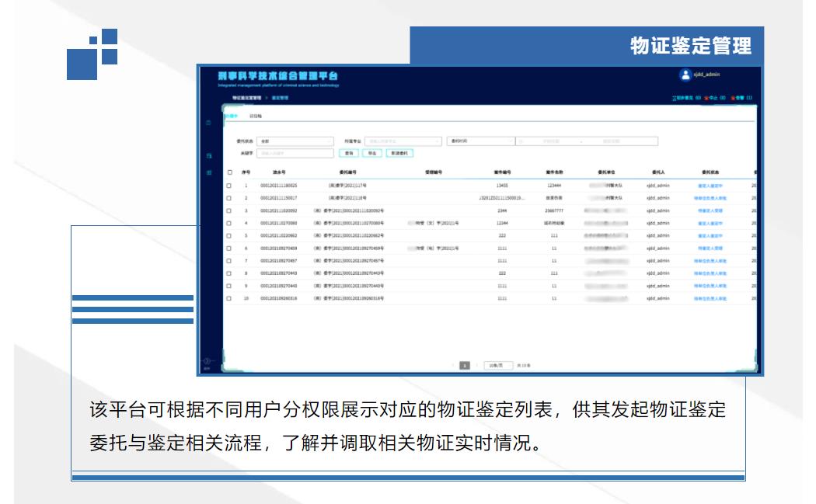This screenshot has width=816, height=504.
Task: Click the circular collapse icon at bottom-left
Action: click(207, 360)
